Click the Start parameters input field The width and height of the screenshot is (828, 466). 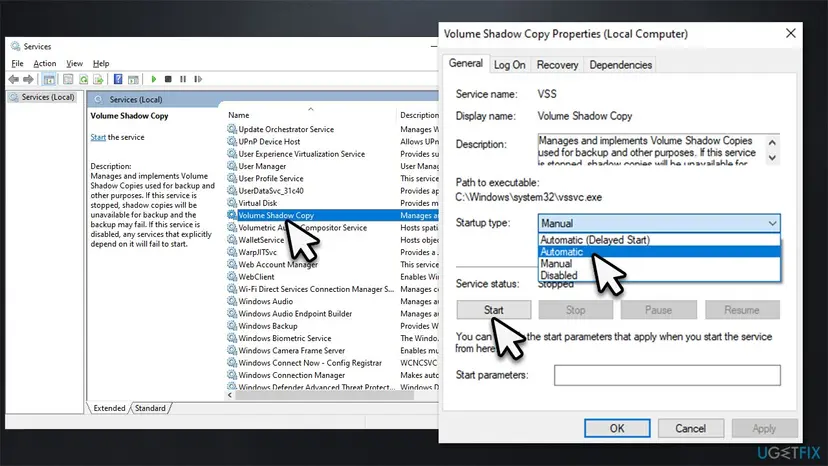tap(667, 375)
